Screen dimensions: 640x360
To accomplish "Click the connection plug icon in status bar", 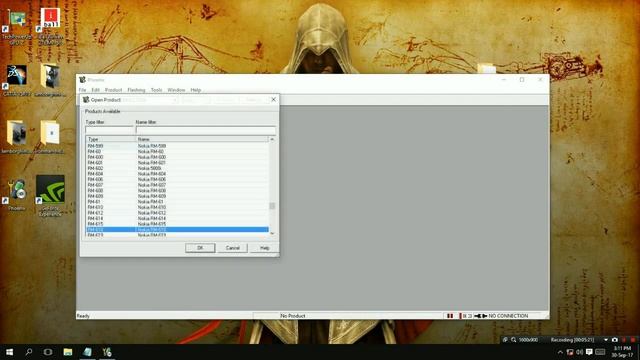I will point(480,316).
